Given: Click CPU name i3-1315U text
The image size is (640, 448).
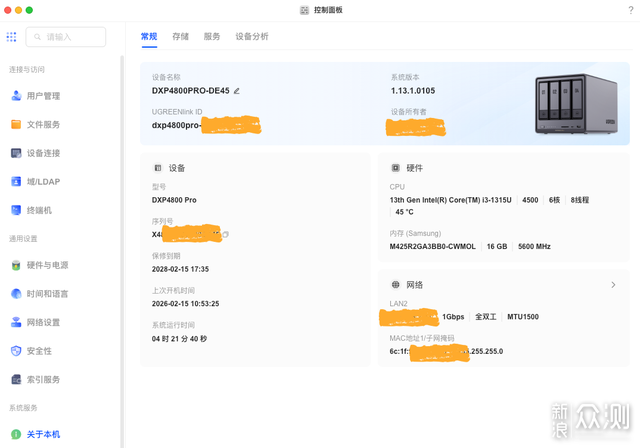Looking at the screenshot, I should click(451, 200).
